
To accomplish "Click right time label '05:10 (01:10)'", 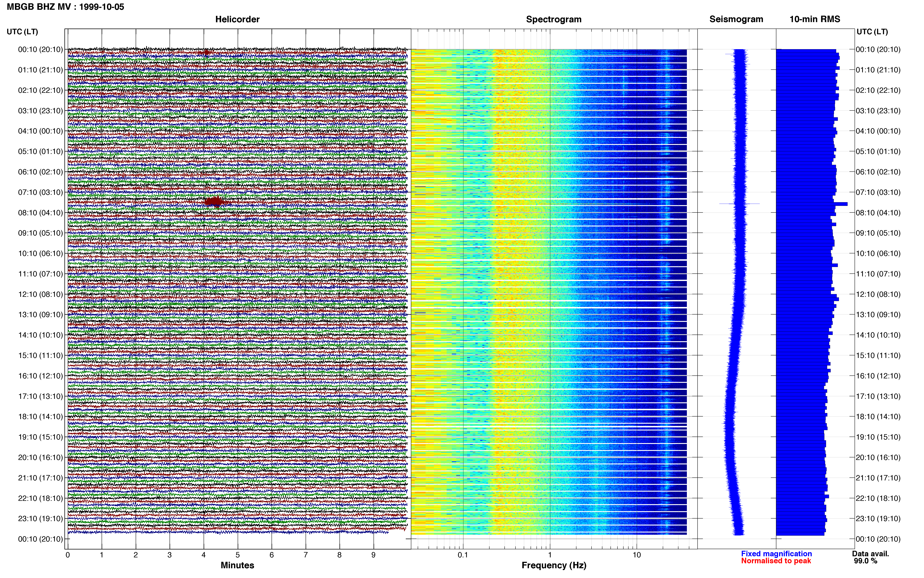I will click(x=878, y=151).
